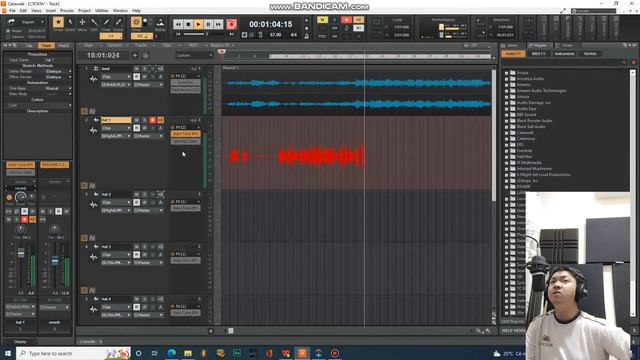Add a new track with plus icon
The image size is (640, 360).
tap(135, 55)
